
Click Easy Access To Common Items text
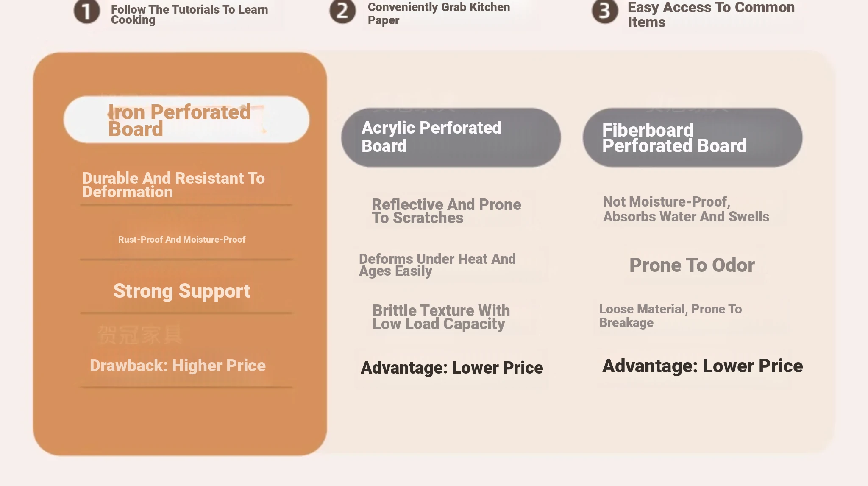[711, 14]
